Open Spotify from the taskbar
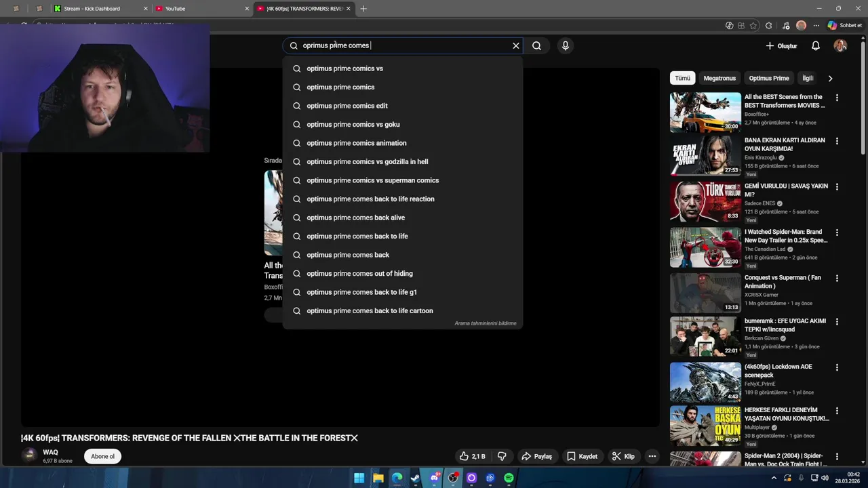868x488 pixels. [x=509, y=478]
